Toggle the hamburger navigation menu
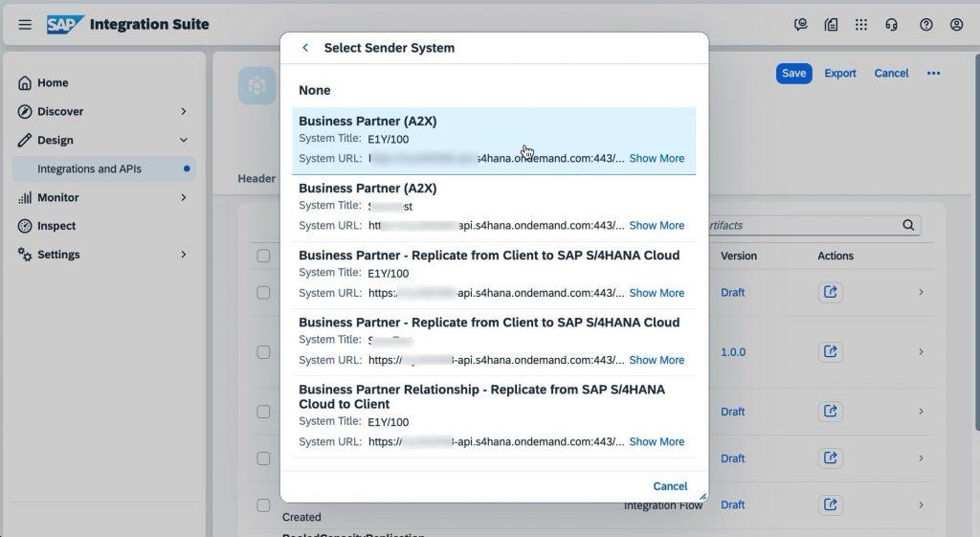The width and height of the screenshot is (980, 537). (25, 24)
